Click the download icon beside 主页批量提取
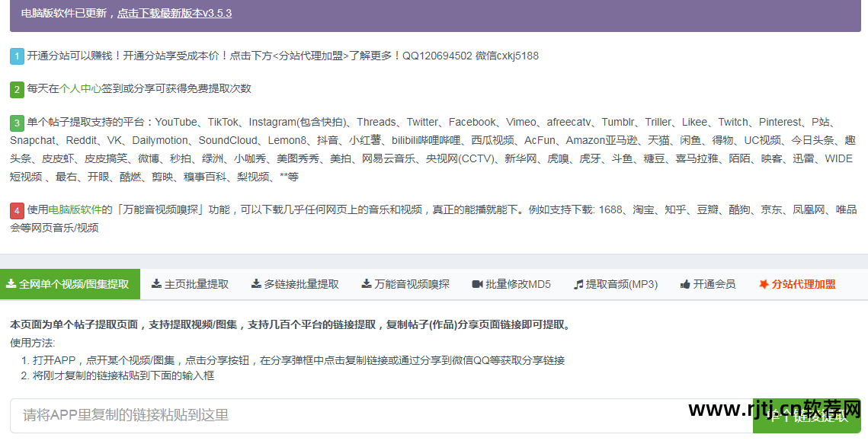Image resolution: width=868 pixels, height=444 pixels. pyautogui.click(x=157, y=283)
